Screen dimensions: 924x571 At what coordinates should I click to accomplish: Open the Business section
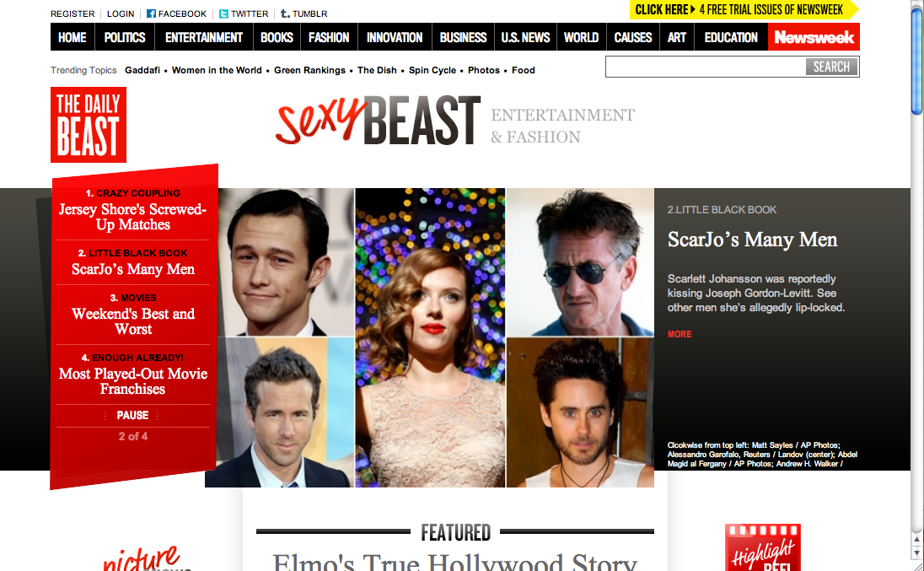(463, 37)
